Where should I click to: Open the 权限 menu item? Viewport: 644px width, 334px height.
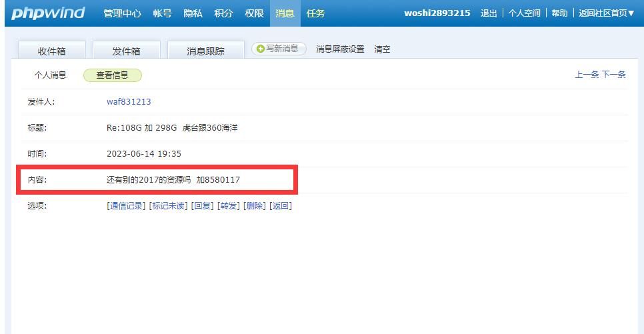pyautogui.click(x=254, y=13)
